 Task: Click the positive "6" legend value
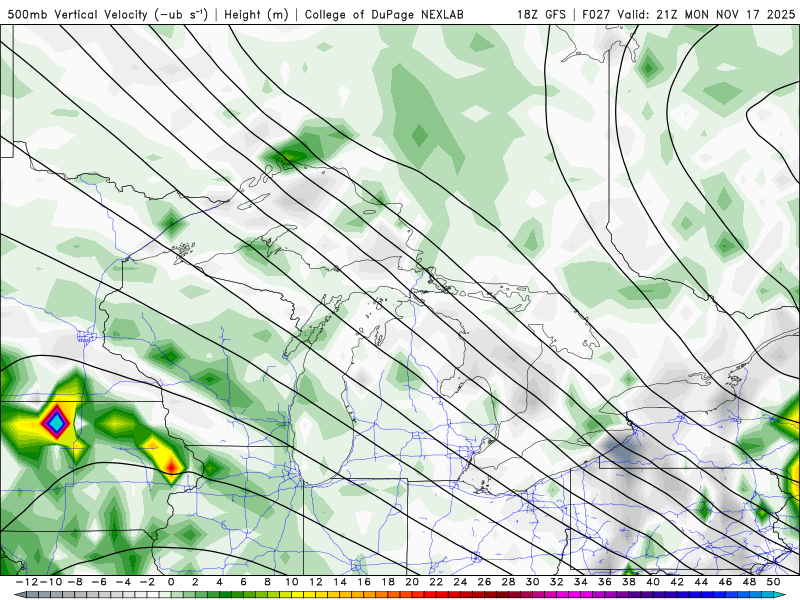tap(243, 582)
